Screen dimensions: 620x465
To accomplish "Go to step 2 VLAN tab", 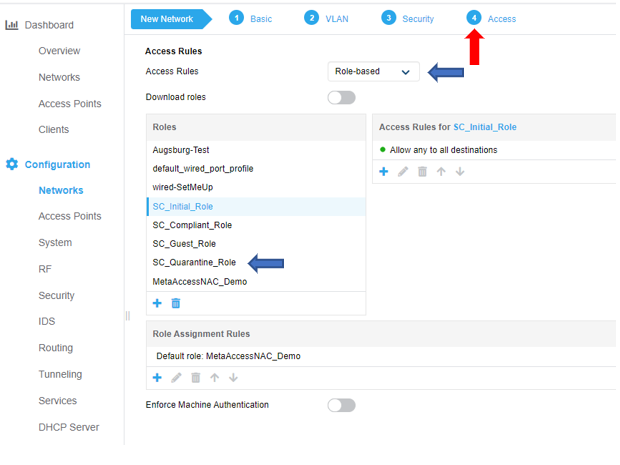I will (x=326, y=19).
